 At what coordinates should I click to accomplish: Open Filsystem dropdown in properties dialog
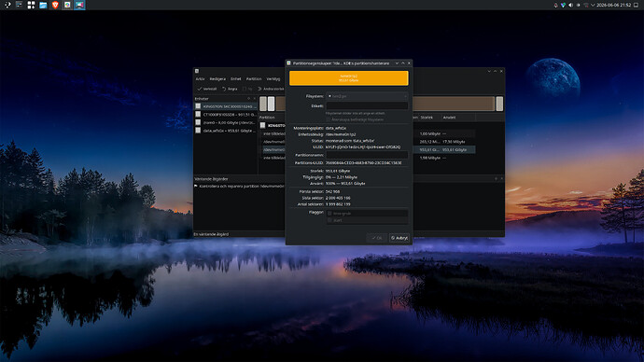tap(367, 96)
